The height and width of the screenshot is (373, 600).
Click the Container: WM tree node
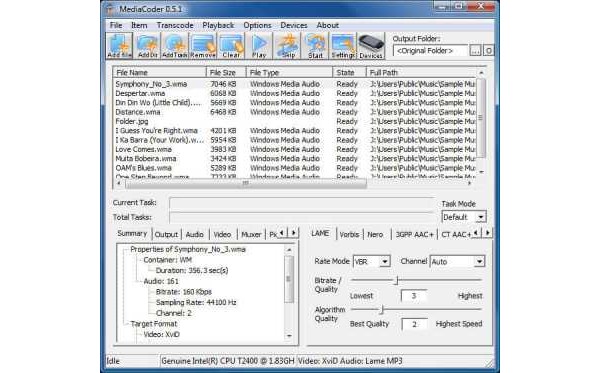pos(167,260)
